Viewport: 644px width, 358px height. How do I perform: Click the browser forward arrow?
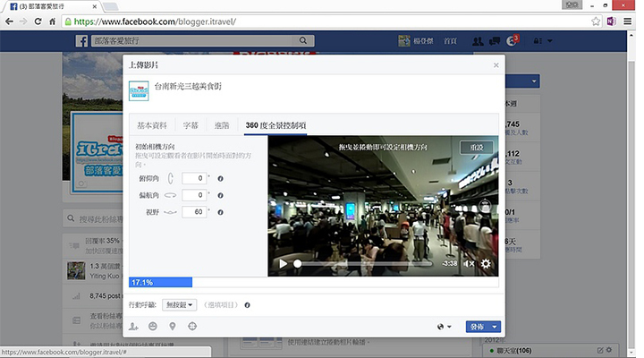[23, 21]
